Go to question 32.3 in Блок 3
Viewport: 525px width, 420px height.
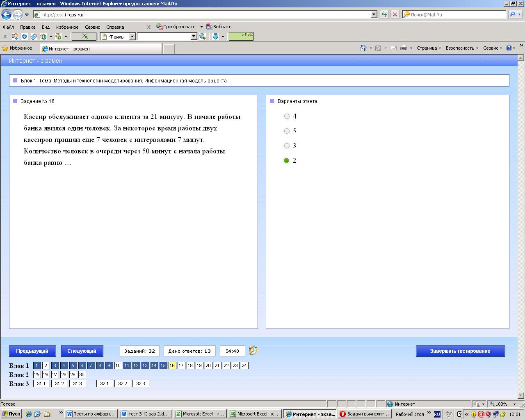(141, 383)
